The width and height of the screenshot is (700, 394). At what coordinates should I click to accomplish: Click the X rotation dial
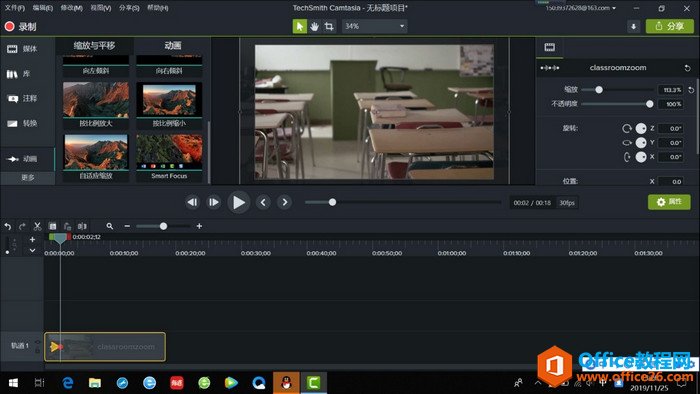pos(641,157)
